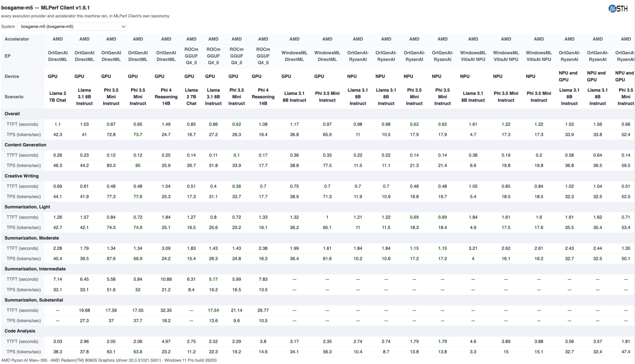Select the EP row header
This screenshot has height=364, width=635.
(x=7, y=56)
